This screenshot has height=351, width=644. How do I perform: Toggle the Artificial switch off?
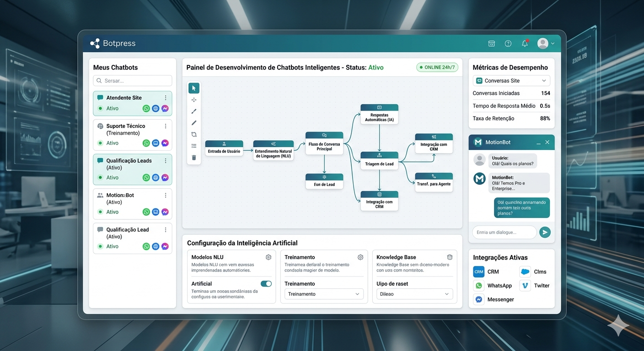pos(266,284)
